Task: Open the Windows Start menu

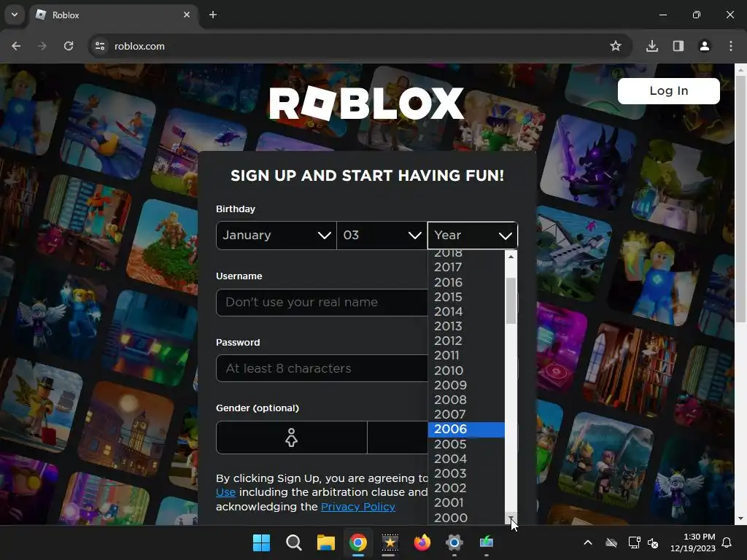Action: pyautogui.click(x=262, y=542)
